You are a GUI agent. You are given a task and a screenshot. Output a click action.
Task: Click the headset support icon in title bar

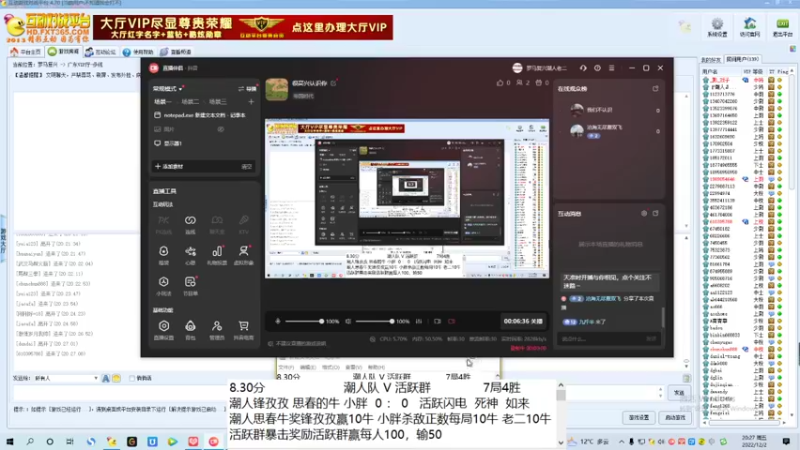pyautogui.click(x=583, y=68)
